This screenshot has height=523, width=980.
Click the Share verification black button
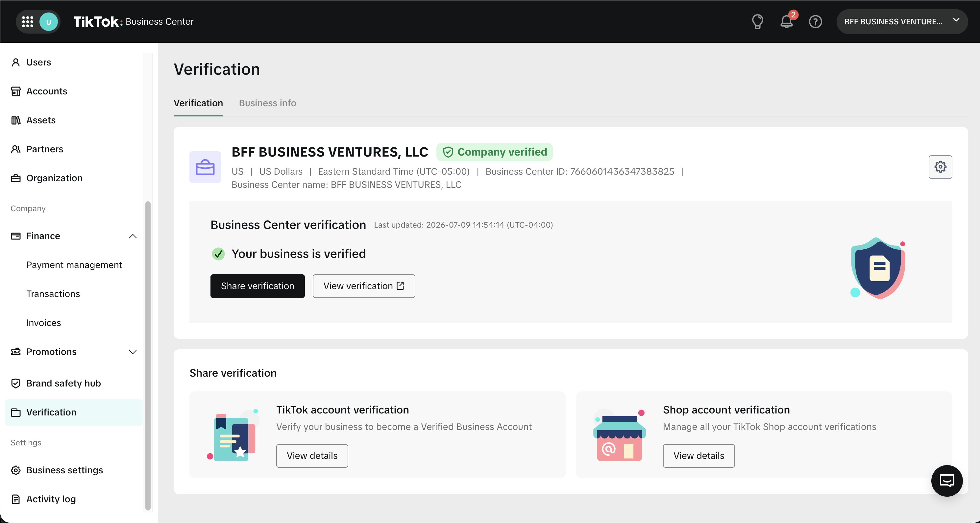[x=257, y=286]
